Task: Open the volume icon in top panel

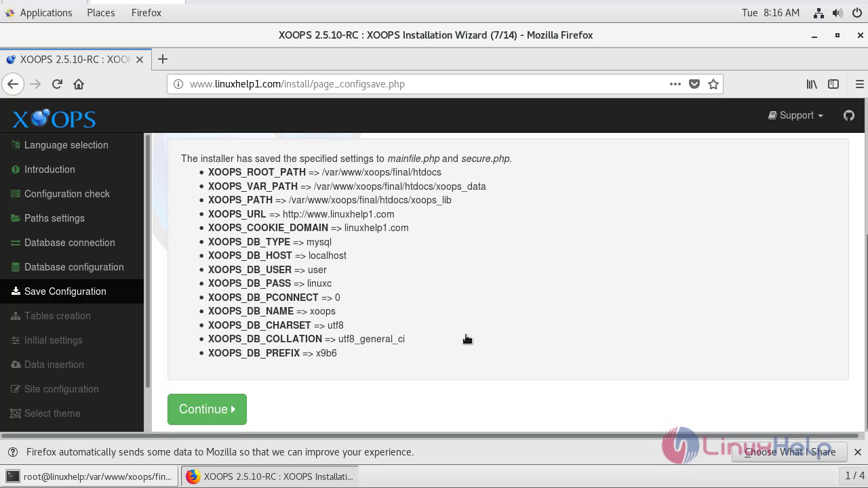Action: [x=837, y=13]
